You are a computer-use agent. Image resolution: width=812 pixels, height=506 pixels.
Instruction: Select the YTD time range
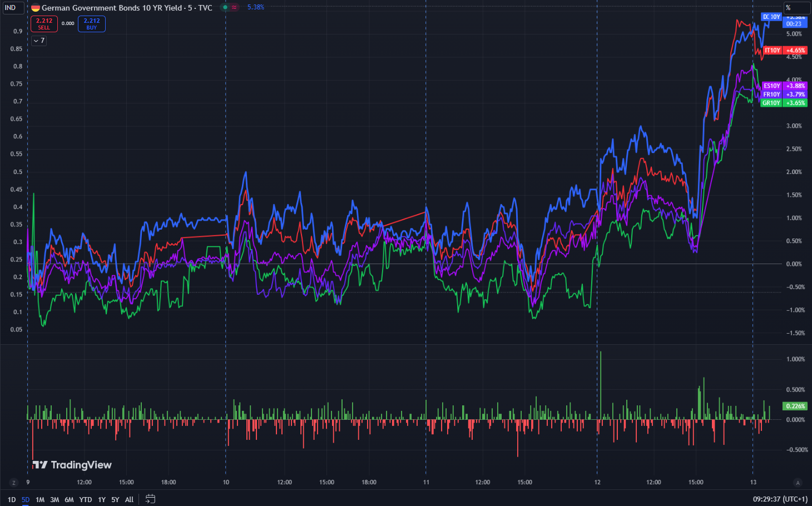(86, 499)
